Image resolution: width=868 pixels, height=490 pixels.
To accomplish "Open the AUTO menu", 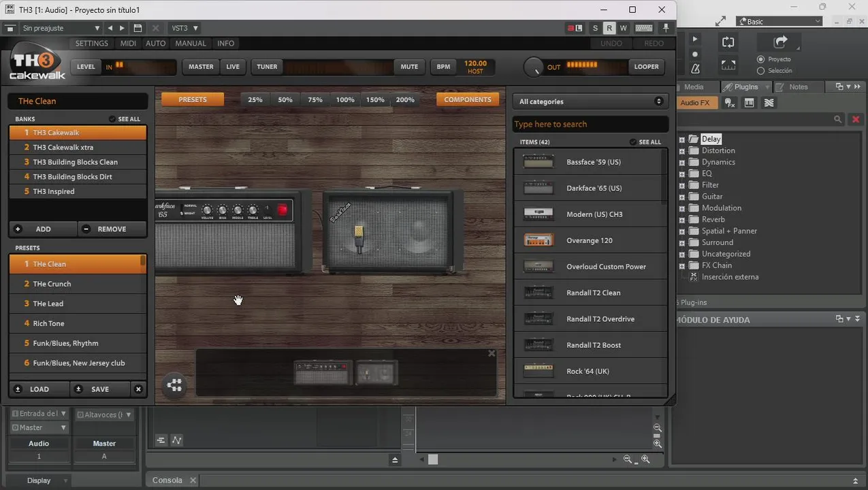I will 156,44.
